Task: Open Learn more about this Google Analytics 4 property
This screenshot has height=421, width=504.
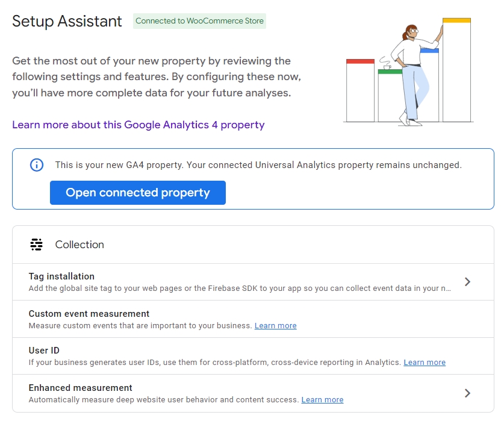Action: pos(138,125)
